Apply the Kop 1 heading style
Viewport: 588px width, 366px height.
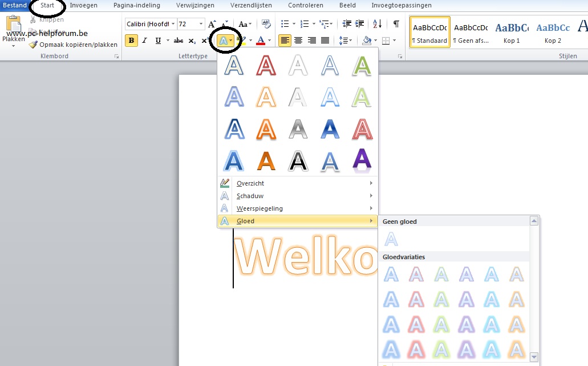click(511, 33)
